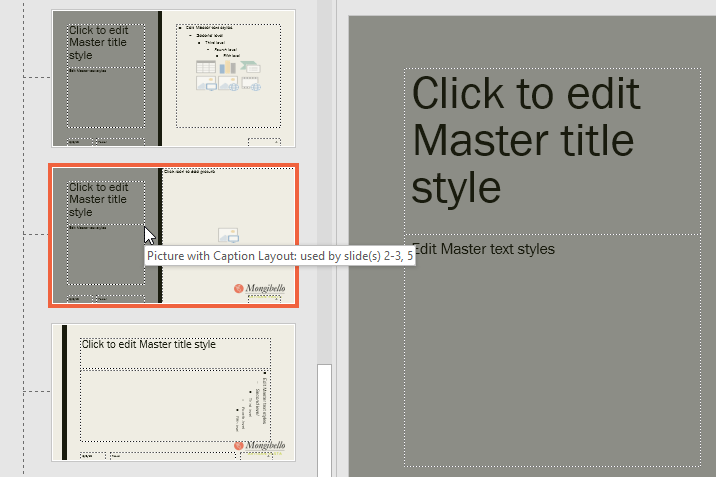Click the scrollbar track above the handle

(324, 200)
